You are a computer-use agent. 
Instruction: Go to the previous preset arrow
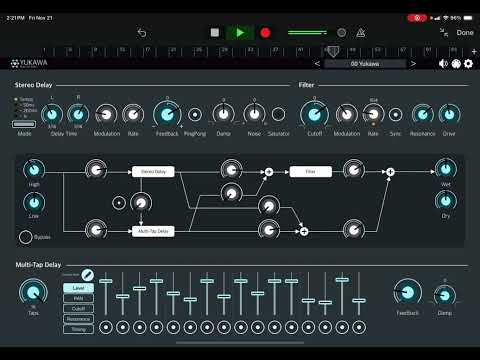pyautogui.click(x=317, y=63)
